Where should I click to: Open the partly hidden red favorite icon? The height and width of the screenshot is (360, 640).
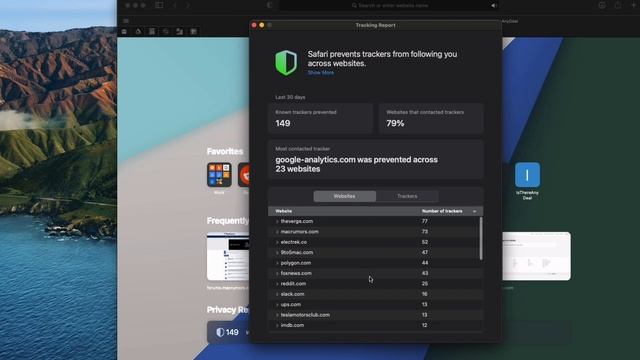pos(244,175)
